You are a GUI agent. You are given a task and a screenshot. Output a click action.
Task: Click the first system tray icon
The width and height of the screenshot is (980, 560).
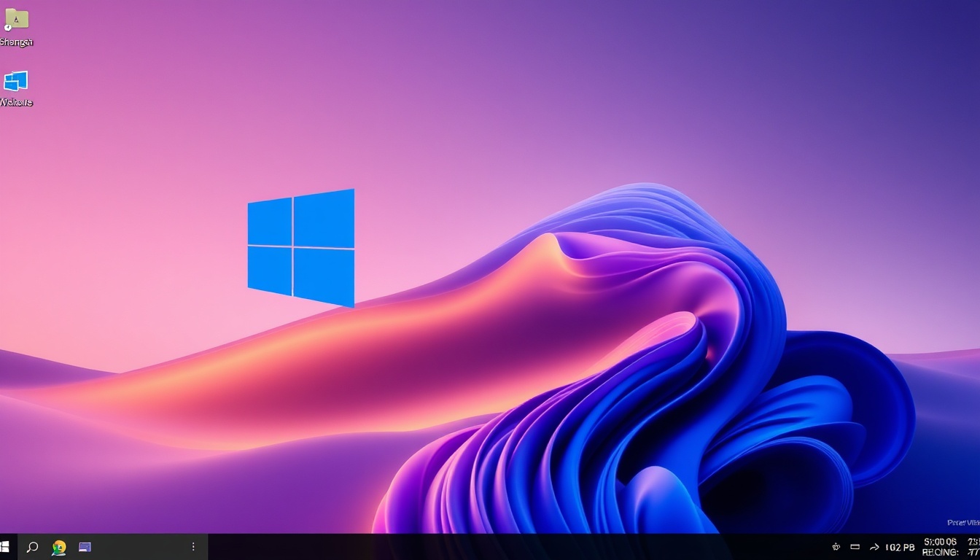click(836, 547)
